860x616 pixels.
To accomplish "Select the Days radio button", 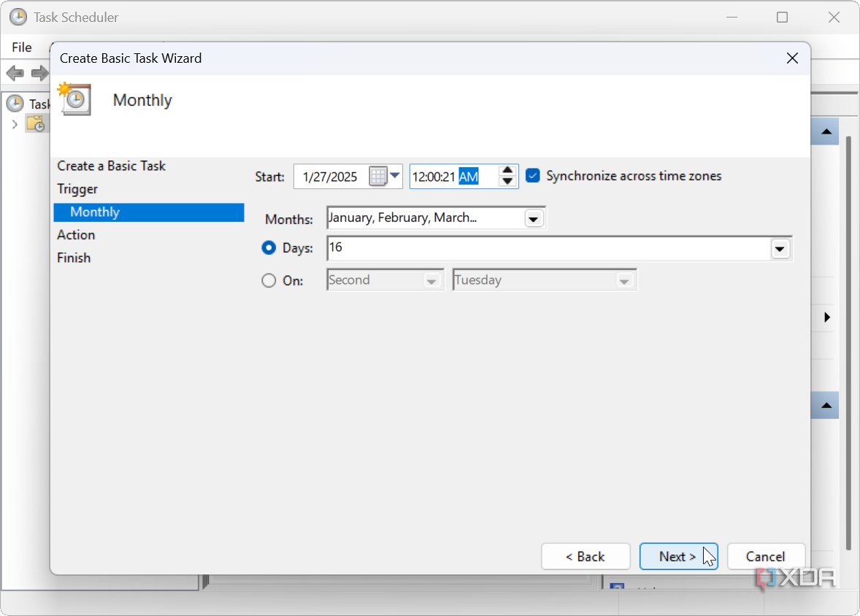I will point(268,248).
